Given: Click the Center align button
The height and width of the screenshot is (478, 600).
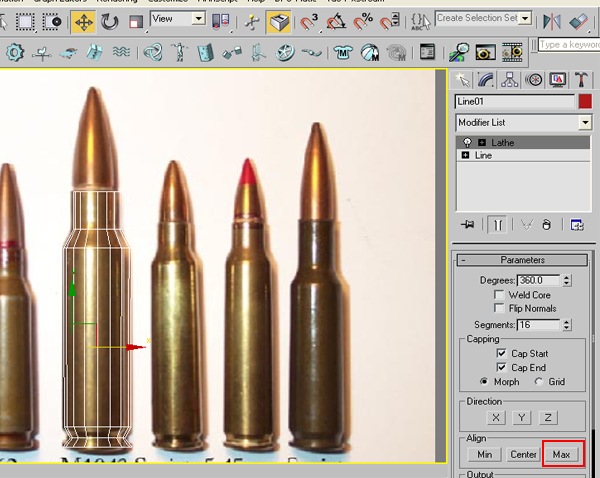Looking at the screenshot, I should click(523, 454).
